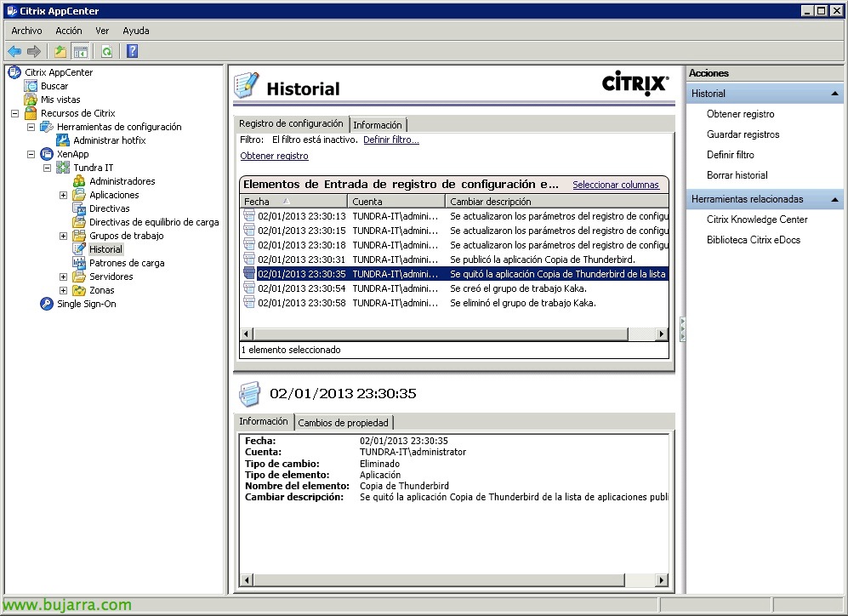Open the Ayuda menu

click(136, 31)
